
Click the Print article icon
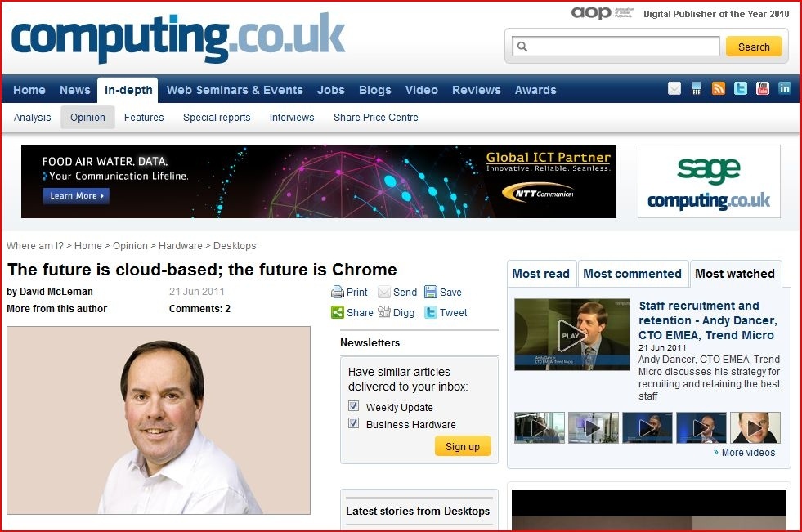point(338,292)
